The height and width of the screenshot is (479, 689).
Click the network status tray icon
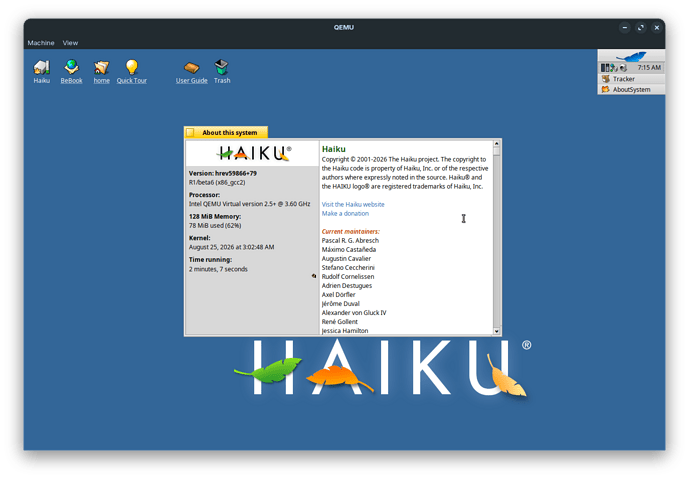615,68
